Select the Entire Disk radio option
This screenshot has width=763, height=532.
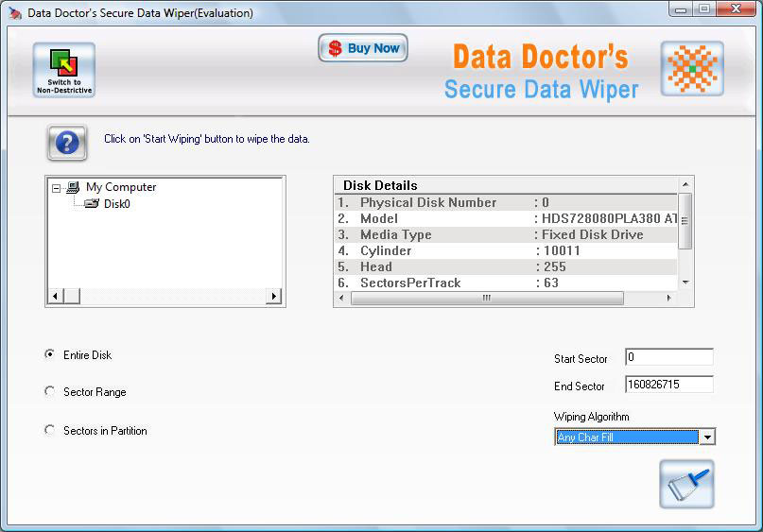(49, 354)
